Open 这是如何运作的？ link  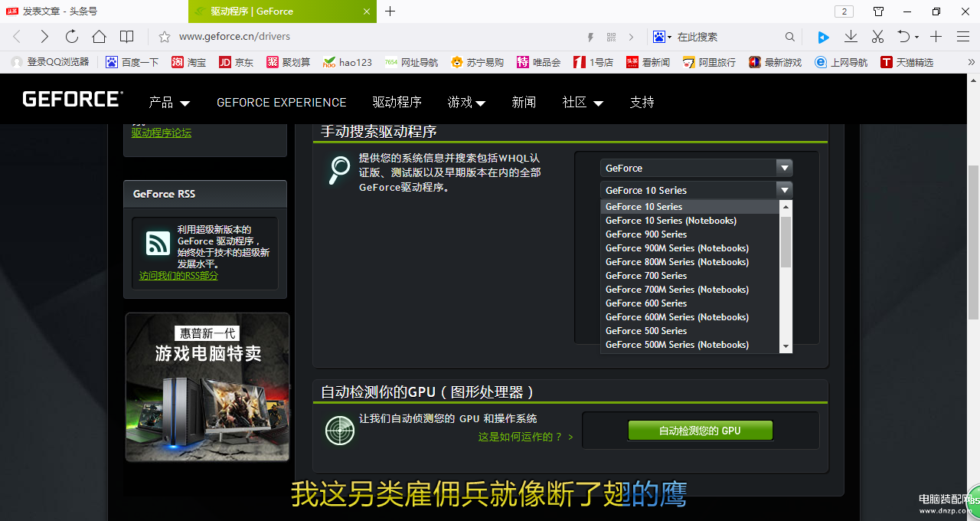click(525, 437)
